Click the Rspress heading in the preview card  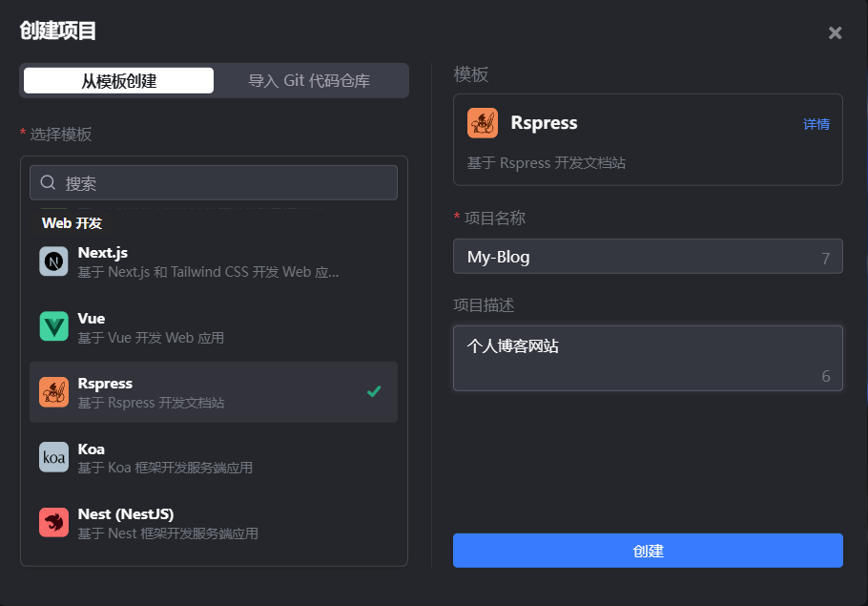pyautogui.click(x=544, y=123)
